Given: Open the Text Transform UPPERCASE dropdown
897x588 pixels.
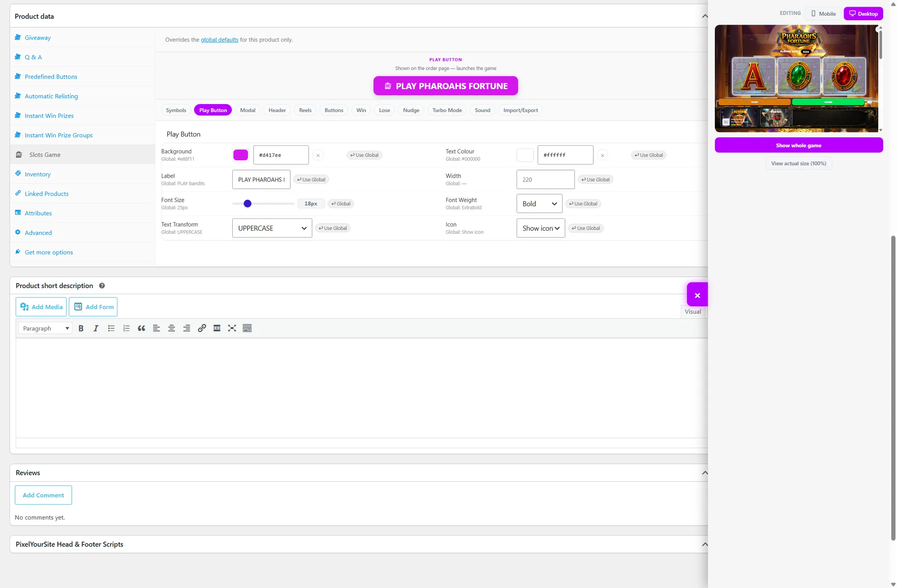Looking at the screenshot, I should click(272, 228).
